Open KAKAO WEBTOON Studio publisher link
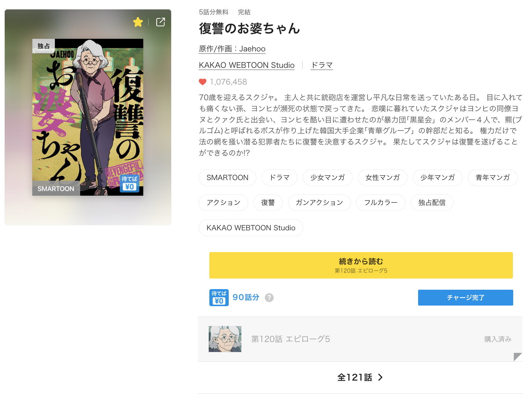This screenshot has height=399, width=532. coord(247,65)
